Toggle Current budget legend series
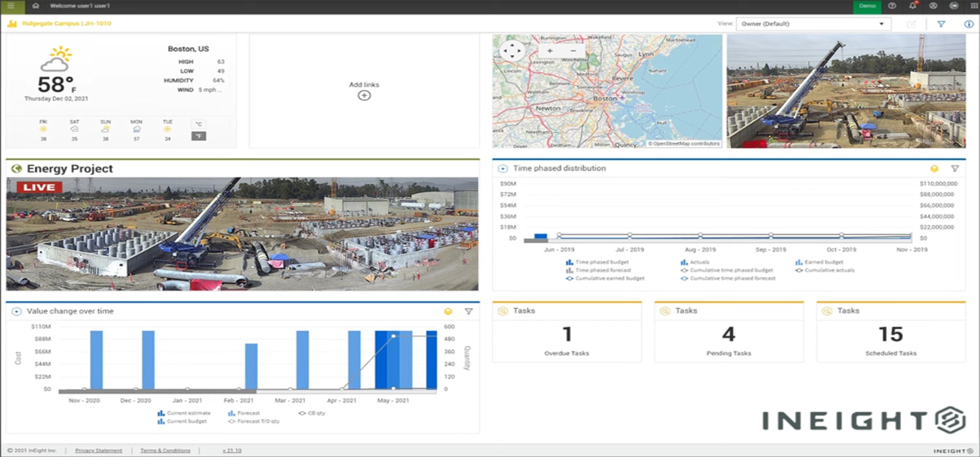The image size is (980, 457). 182,421
